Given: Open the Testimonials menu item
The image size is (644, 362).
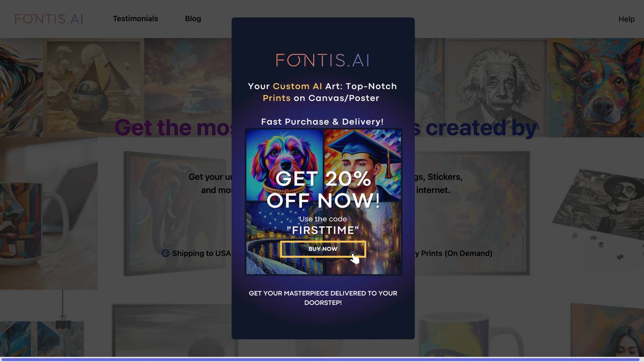Looking at the screenshot, I should pyautogui.click(x=135, y=18).
